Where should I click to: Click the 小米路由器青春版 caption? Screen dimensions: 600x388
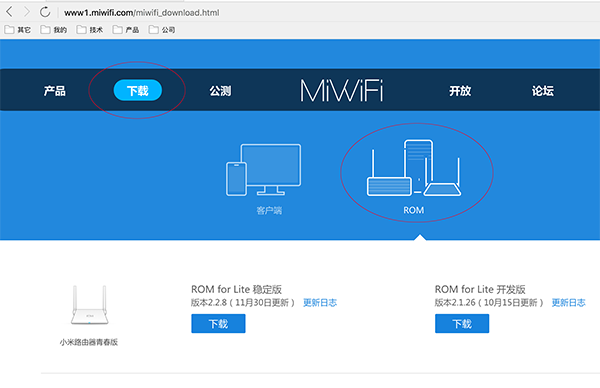pyautogui.click(x=89, y=342)
